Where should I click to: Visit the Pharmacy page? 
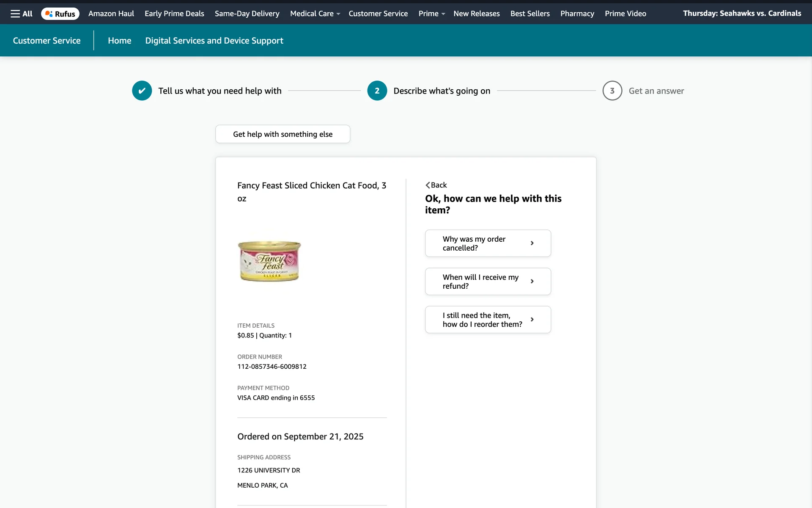(x=577, y=14)
